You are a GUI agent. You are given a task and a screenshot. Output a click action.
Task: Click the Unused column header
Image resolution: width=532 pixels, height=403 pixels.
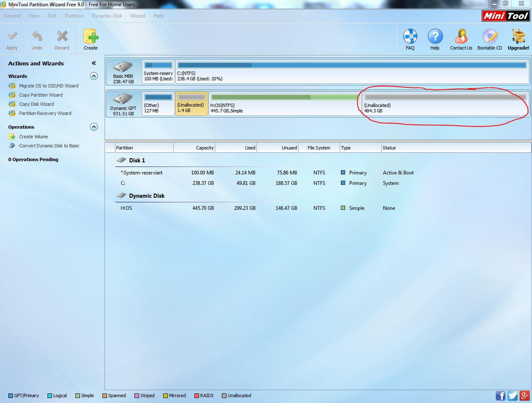[278, 148]
